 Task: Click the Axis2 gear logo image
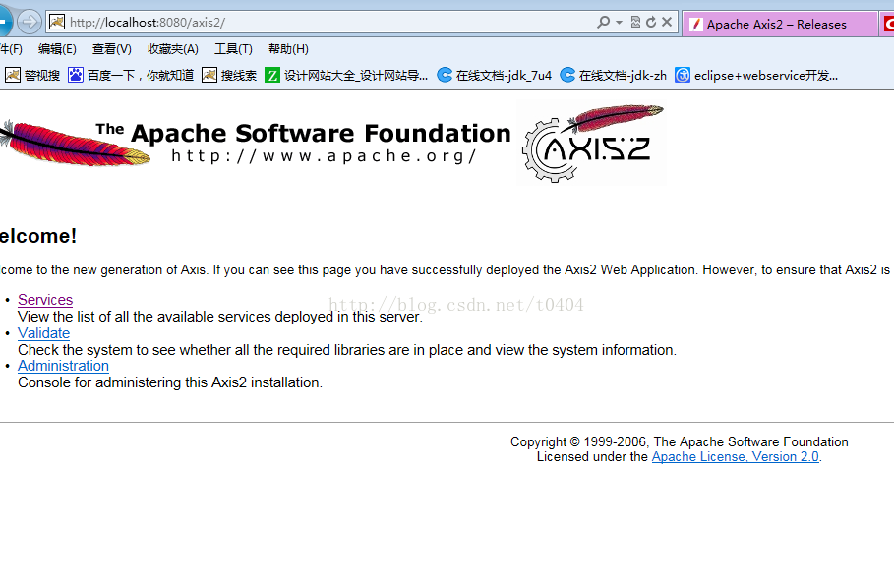(x=591, y=143)
